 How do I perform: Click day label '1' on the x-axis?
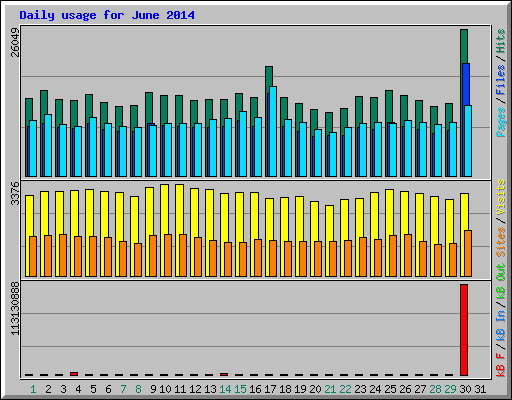point(33,389)
